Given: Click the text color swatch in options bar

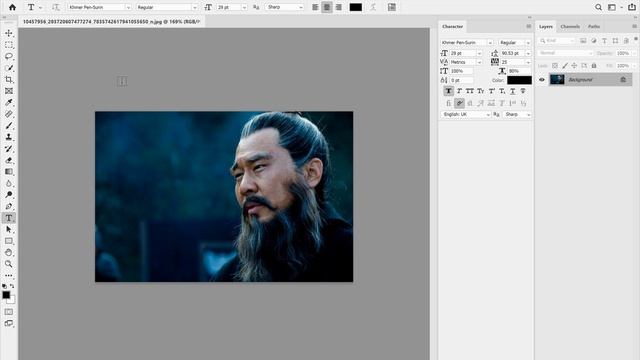Looking at the screenshot, I should (x=356, y=7).
